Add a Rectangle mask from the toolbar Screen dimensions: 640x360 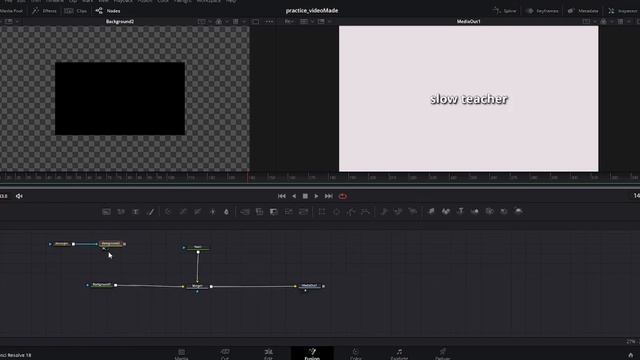322,211
